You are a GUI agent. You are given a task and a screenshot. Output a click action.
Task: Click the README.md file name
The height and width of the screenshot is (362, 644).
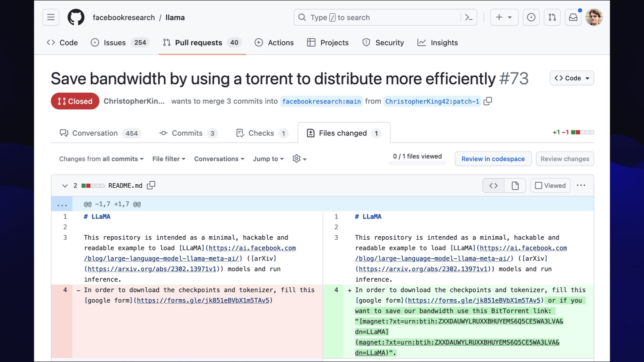[125, 186]
